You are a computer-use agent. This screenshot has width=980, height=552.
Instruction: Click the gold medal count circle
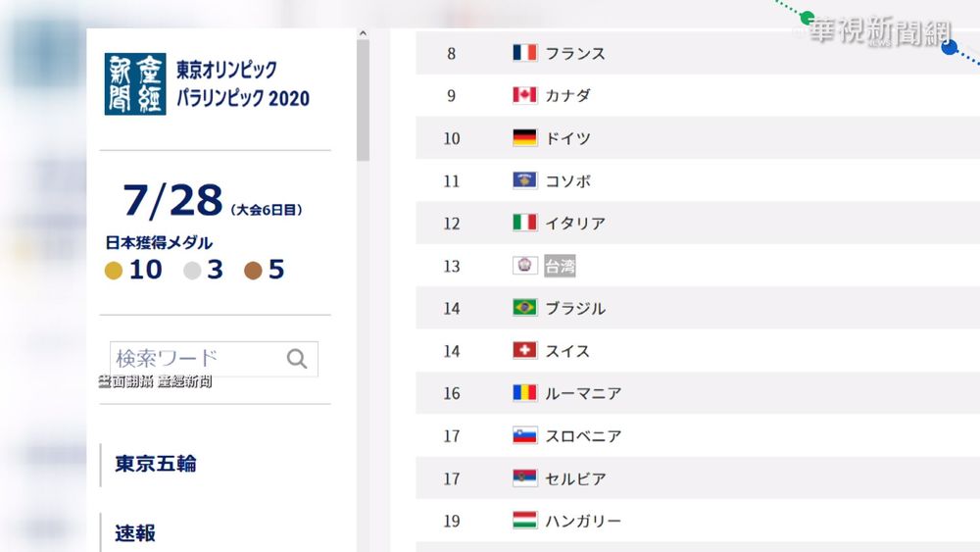115,270
